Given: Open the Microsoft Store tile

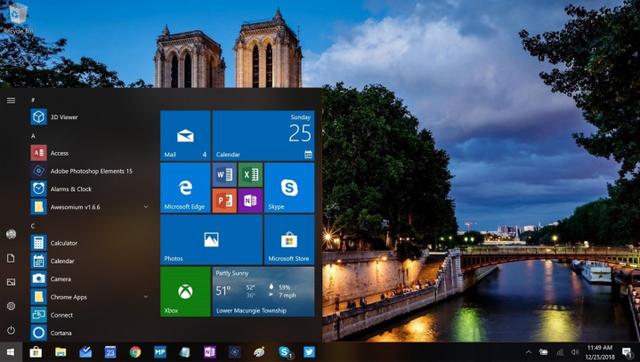Looking at the screenshot, I should point(289,240).
